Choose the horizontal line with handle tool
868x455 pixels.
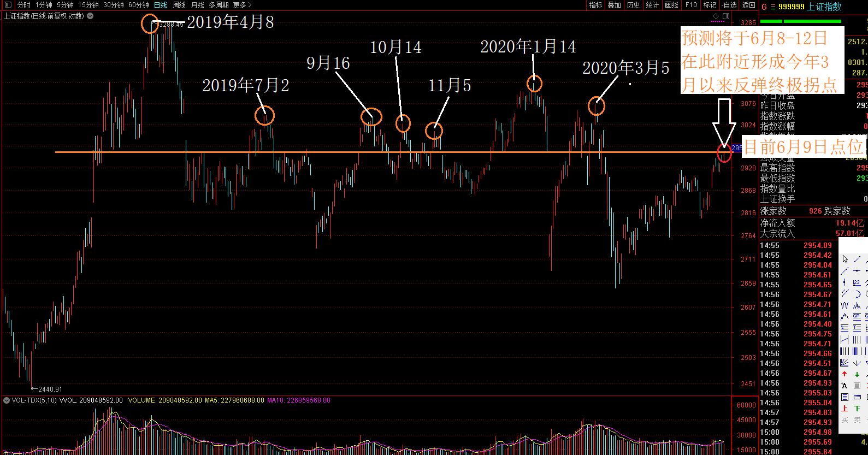click(x=857, y=271)
